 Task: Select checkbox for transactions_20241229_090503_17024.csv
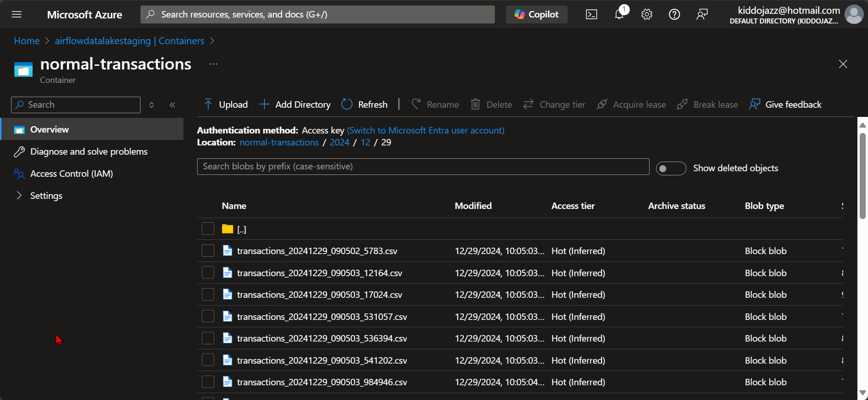click(x=208, y=295)
